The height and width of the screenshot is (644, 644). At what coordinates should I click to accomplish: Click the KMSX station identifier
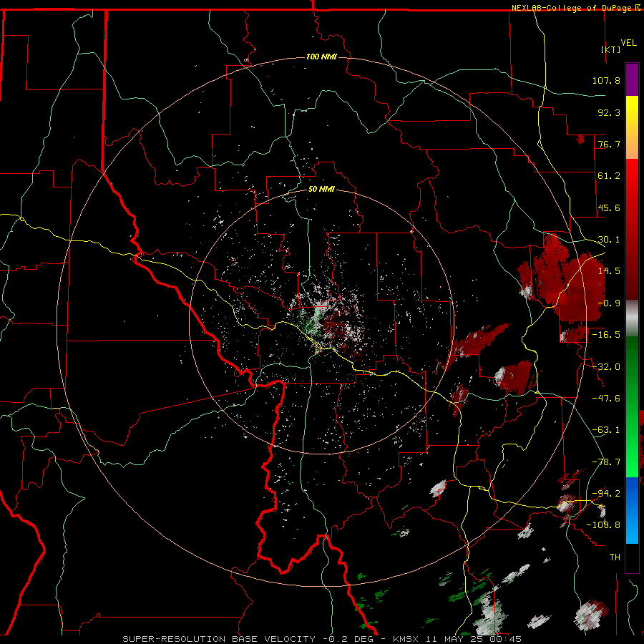coord(406,639)
